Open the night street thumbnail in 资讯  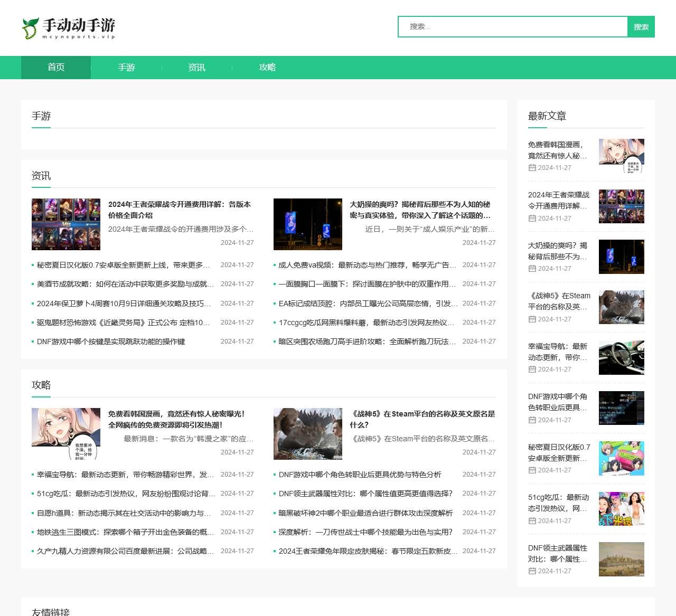coord(308,224)
